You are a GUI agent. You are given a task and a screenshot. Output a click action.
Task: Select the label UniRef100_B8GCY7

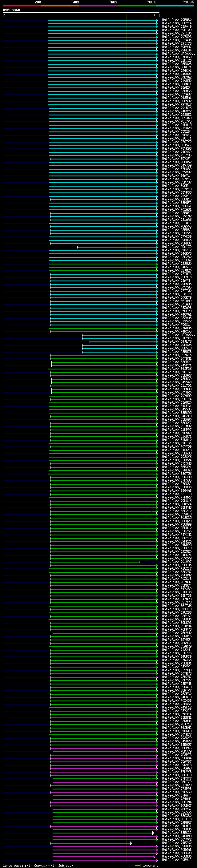pyautogui.click(x=177, y=423)
